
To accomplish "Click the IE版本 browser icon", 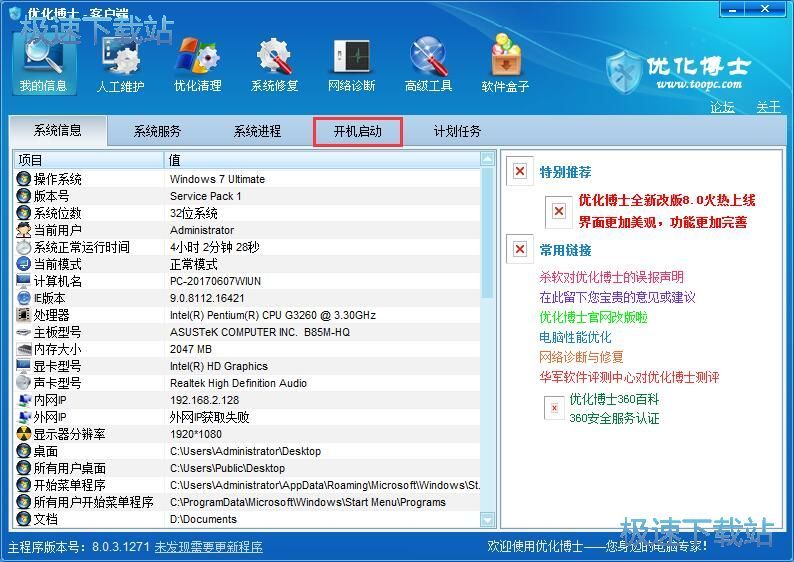I will pyautogui.click(x=23, y=298).
